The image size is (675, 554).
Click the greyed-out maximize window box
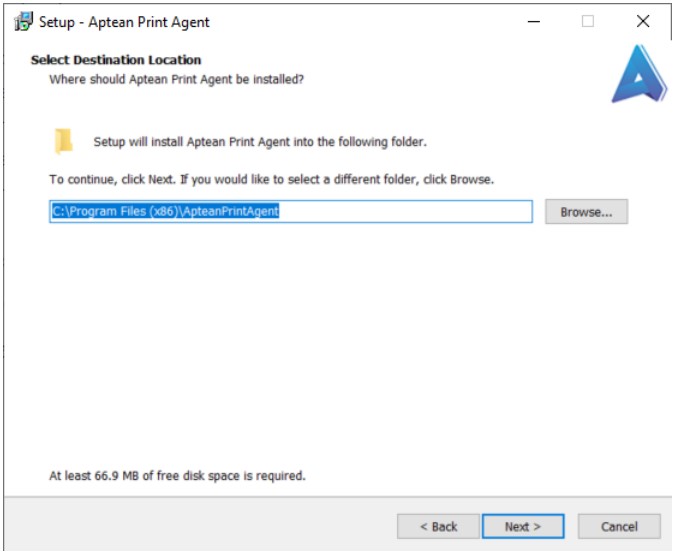[x=588, y=21]
